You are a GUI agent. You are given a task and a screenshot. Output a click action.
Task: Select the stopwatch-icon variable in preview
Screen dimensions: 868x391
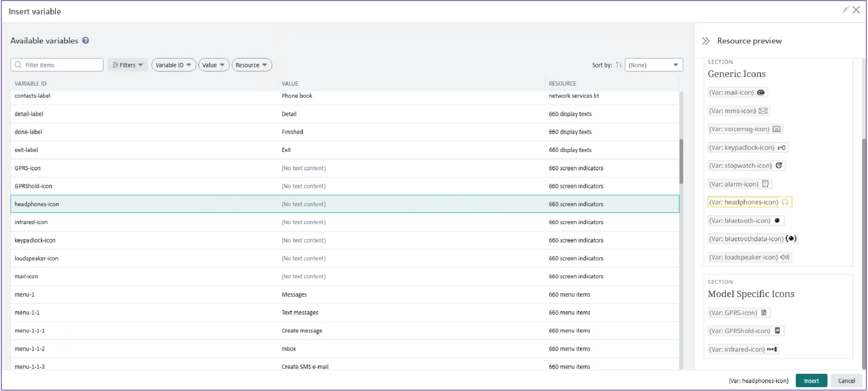pyautogui.click(x=746, y=166)
